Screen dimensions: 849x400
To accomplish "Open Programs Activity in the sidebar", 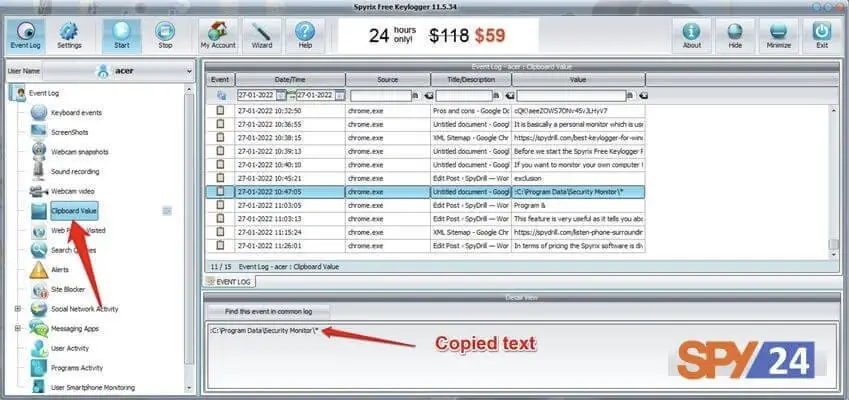I will click(x=77, y=368).
